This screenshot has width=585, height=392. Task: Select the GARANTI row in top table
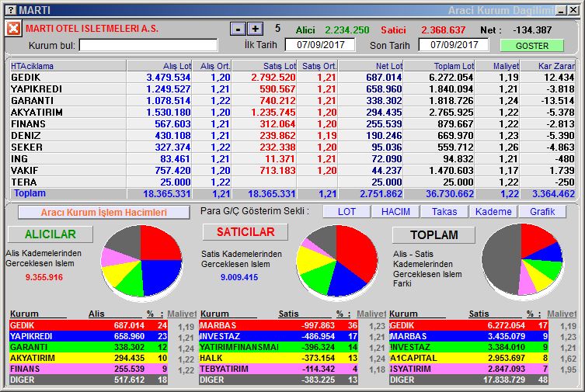click(x=292, y=101)
